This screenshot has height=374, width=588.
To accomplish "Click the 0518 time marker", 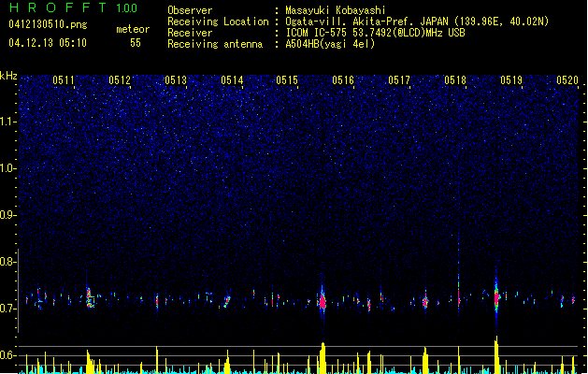I will 455,80.
